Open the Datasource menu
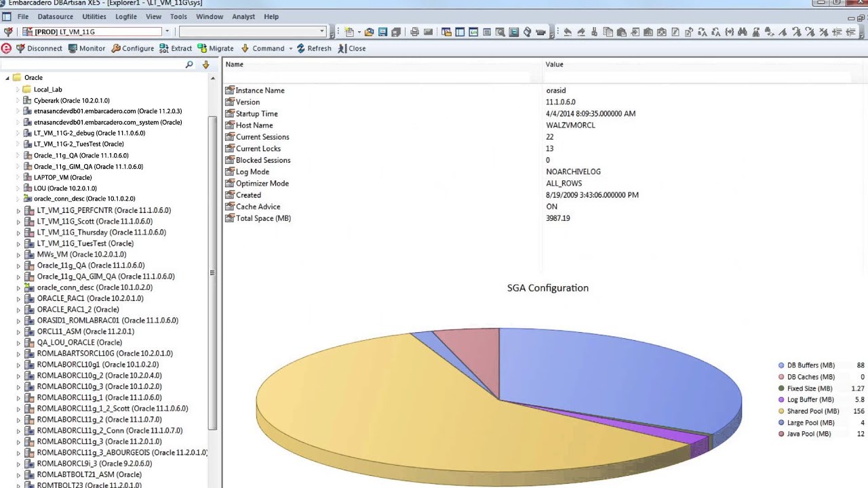 coord(56,16)
